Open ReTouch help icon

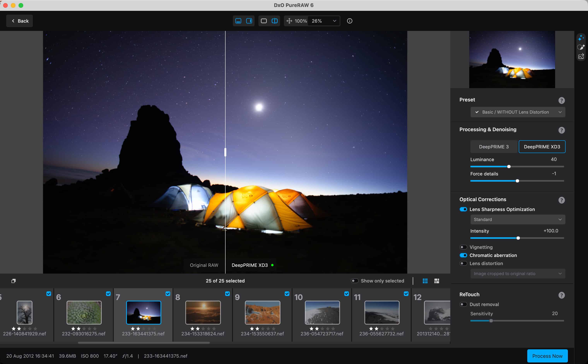[x=562, y=295]
